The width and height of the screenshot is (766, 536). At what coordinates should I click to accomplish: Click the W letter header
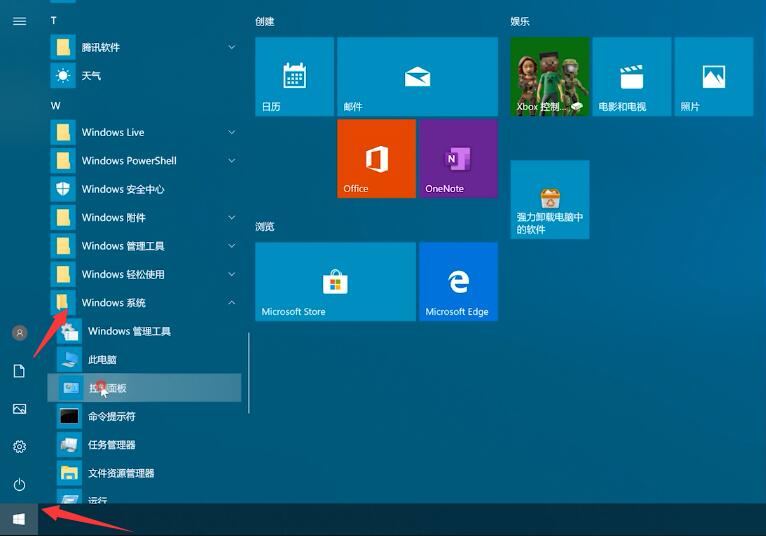point(56,106)
